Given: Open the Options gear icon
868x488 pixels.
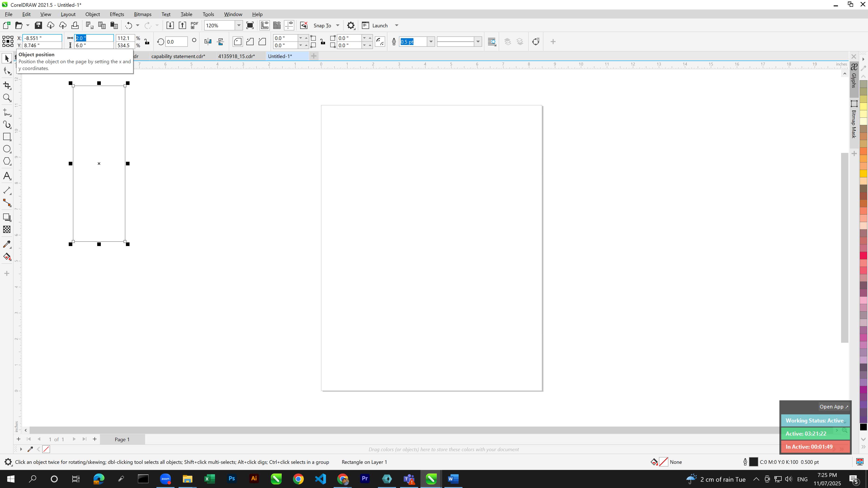Looking at the screenshot, I should coord(351,25).
